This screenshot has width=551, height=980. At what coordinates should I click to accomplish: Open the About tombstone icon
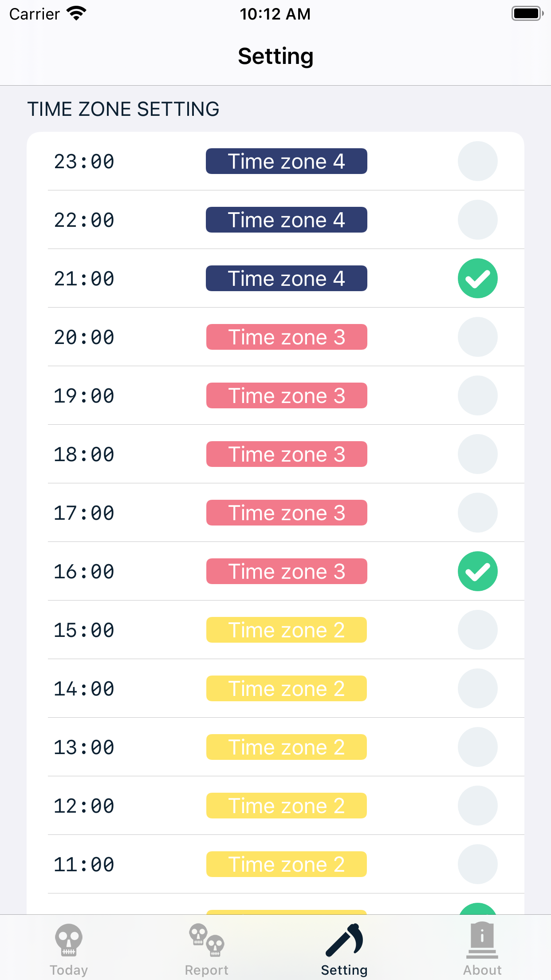coord(482,939)
